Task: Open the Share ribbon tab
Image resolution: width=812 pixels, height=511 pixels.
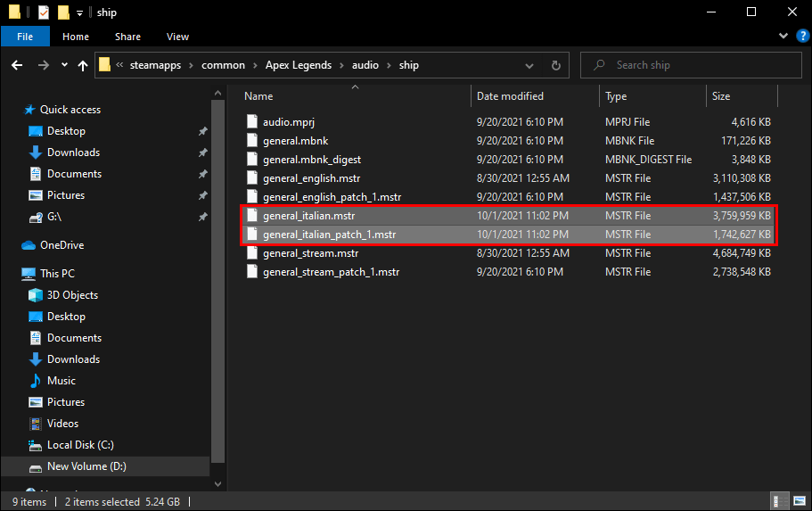Action: tap(127, 37)
